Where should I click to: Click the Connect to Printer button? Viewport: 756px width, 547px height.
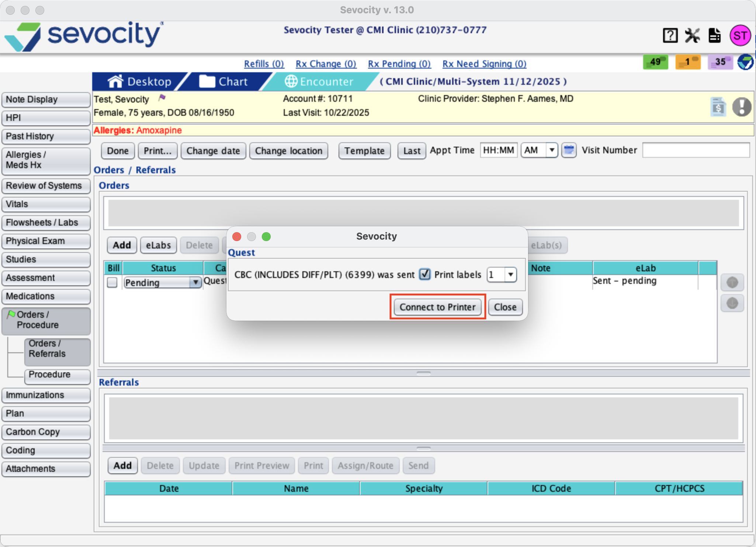click(x=437, y=307)
